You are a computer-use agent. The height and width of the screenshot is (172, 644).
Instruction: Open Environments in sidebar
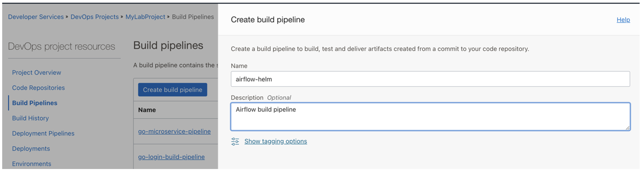coord(32,164)
